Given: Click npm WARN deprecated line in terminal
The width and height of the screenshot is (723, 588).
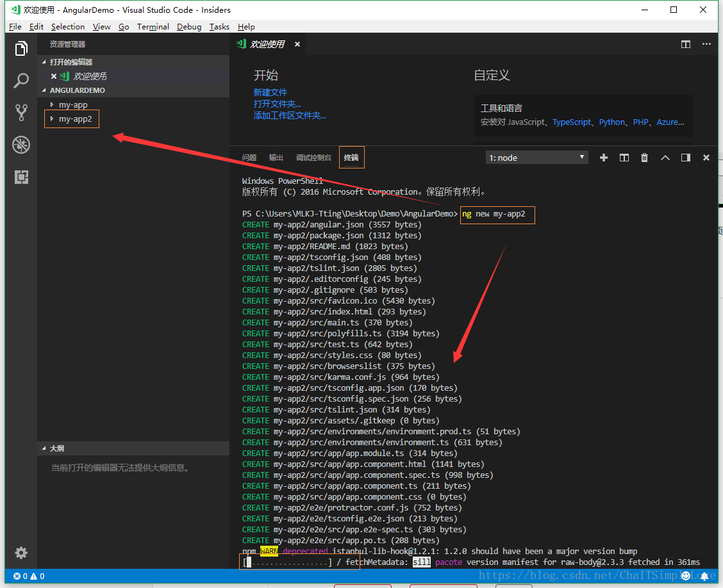Looking at the screenshot, I should pyautogui.click(x=440, y=551).
